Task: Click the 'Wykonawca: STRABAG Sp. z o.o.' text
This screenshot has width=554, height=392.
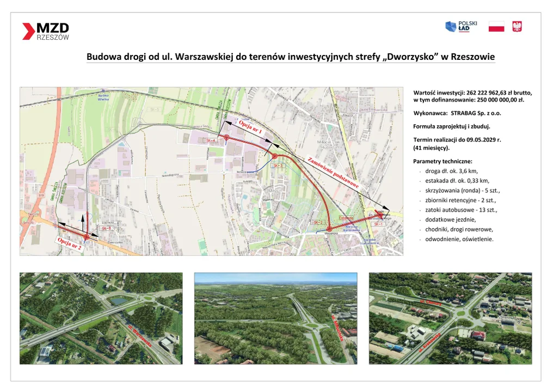Action: click(x=457, y=113)
